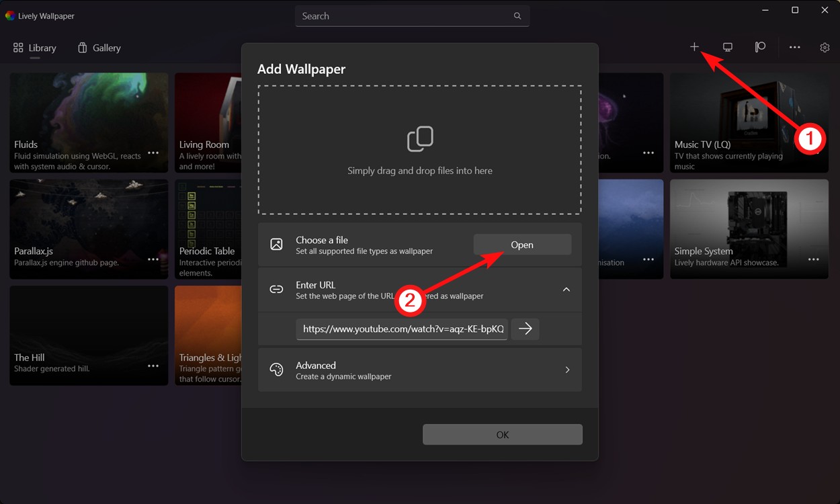Expand the Advanced dynamic wallpaper section

coord(566,370)
